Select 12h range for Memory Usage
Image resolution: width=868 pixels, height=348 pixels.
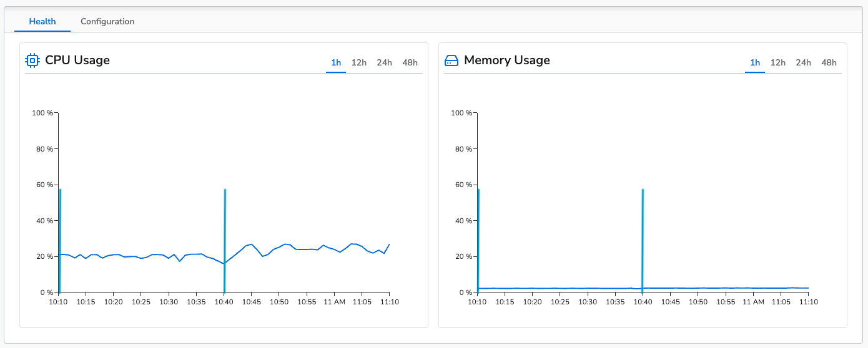point(778,62)
